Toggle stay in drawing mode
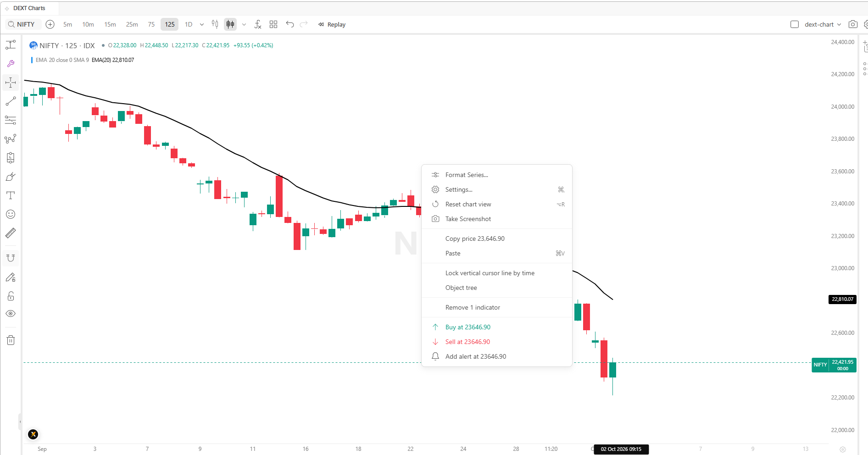The width and height of the screenshot is (868, 455). click(11, 277)
